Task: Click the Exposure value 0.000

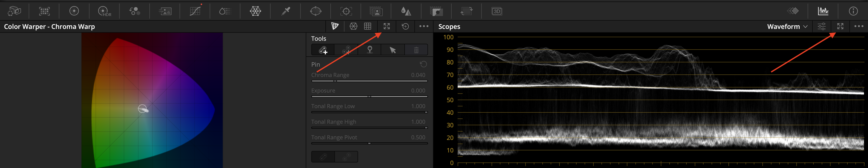Action: pyautogui.click(x=418, y=90)
